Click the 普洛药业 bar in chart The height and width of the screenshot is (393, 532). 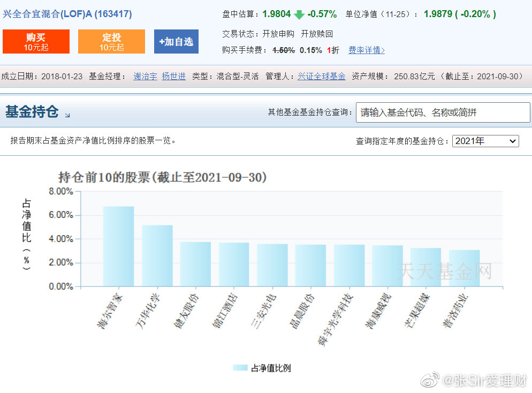point(464,268)
